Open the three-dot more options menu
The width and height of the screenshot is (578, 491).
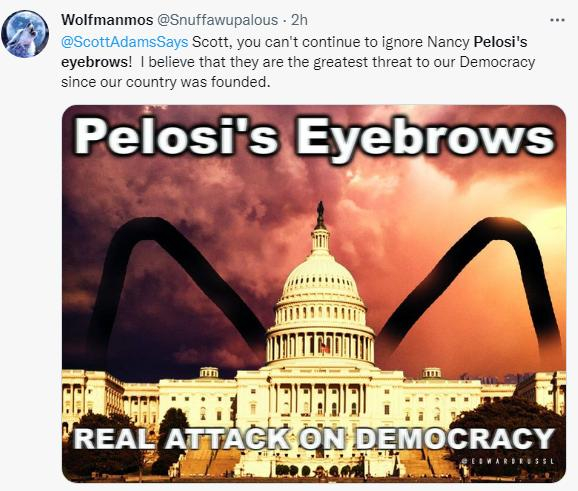point(557,20)
